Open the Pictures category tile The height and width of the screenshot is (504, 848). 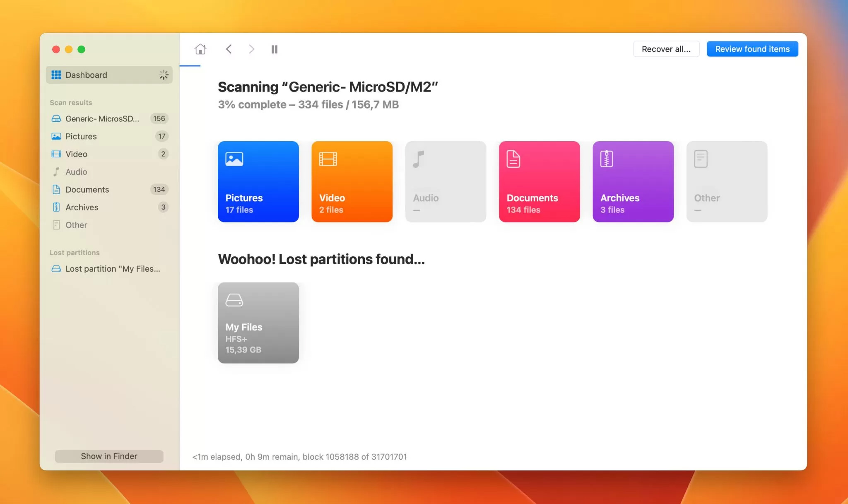pyautogui.click(x=258, y=182)
